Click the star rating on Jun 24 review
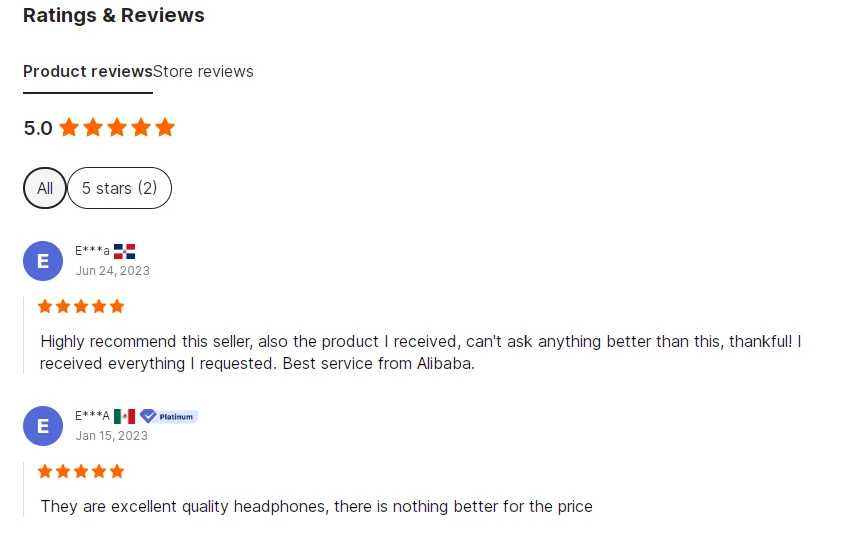Viewport: 849px width, 549px height. pyautogui.click(x=81, y=306)
